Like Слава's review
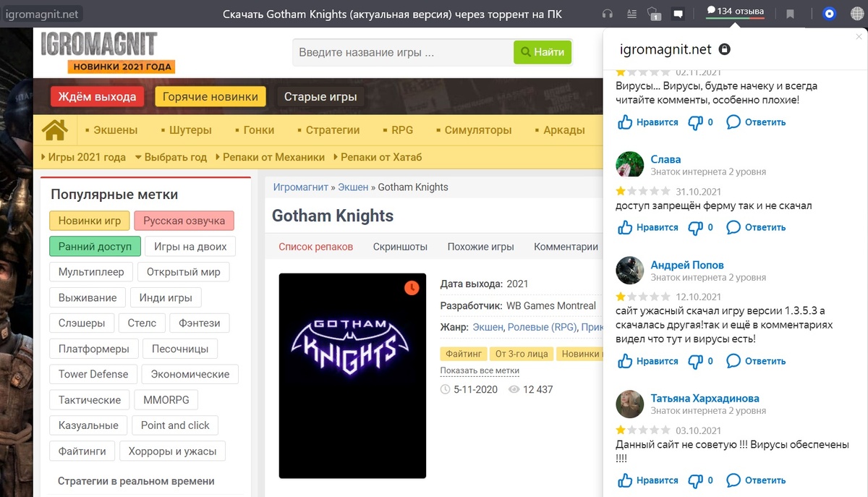The width and height of the screenshot is (868, 497). 647,227
